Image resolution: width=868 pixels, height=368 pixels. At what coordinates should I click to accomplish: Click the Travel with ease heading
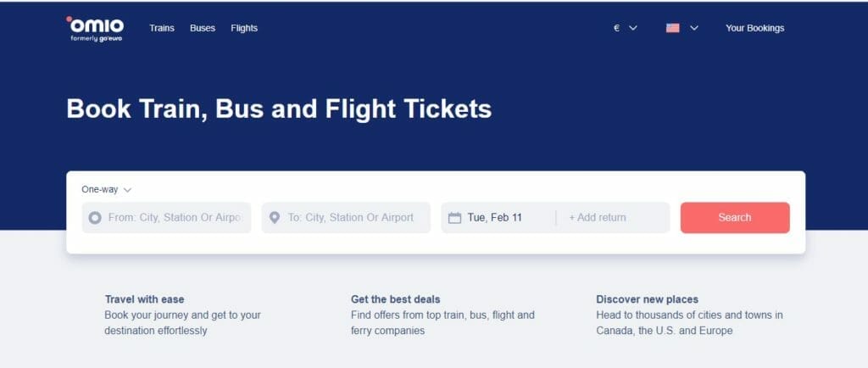(144, 299)
